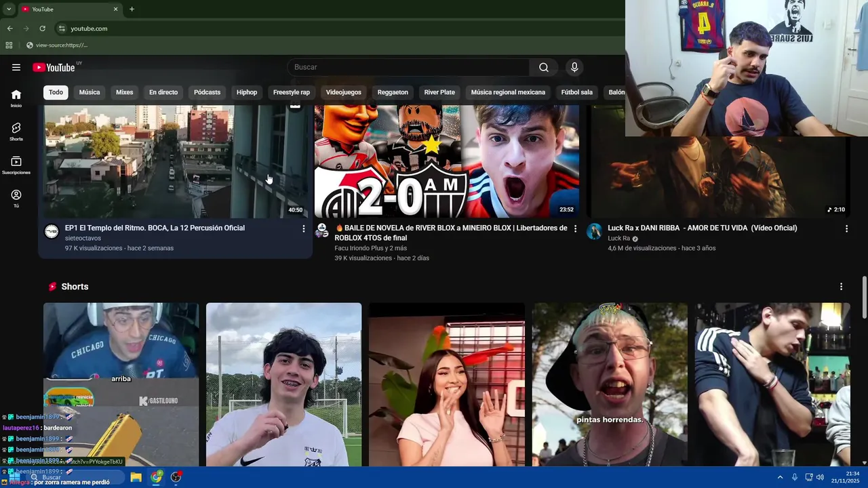Open options menu for Luck Ra video
This screenshot has width=868, height=488.
click(846, 229)
